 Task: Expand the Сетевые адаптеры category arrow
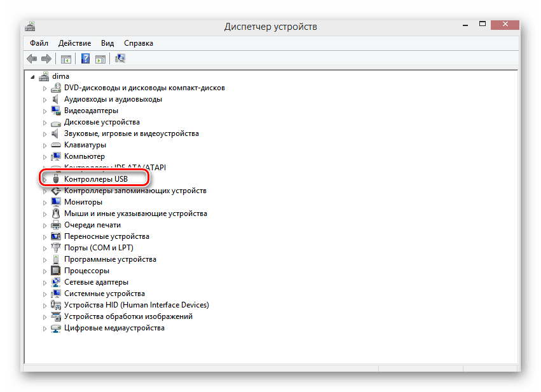click(x=45, y=282)
